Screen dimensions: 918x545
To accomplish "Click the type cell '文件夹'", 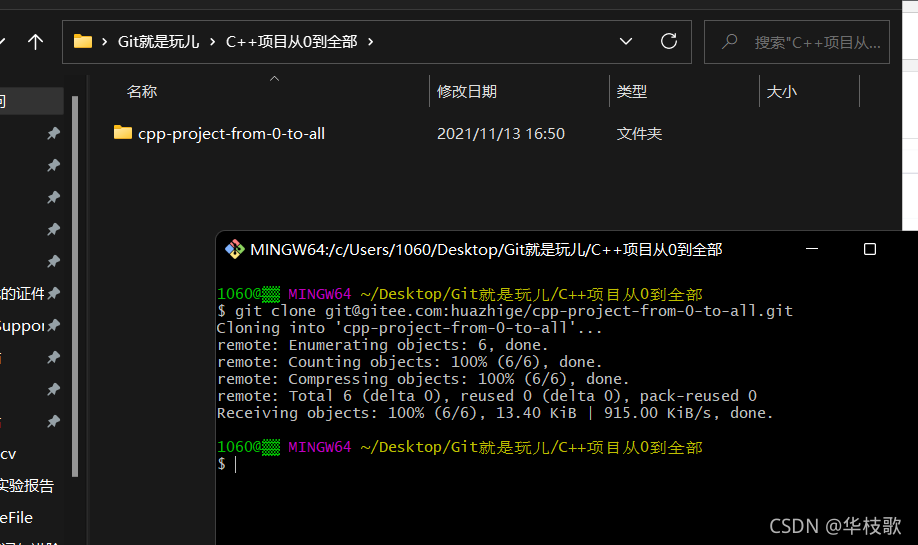I will [x=639, y=133].
